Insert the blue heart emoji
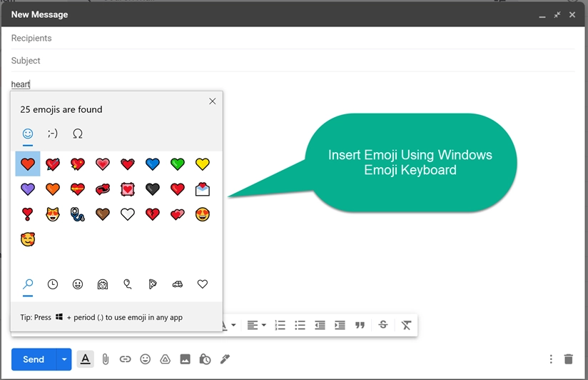The height and width of the screenshot is (380, 588). tap(153, 164)
